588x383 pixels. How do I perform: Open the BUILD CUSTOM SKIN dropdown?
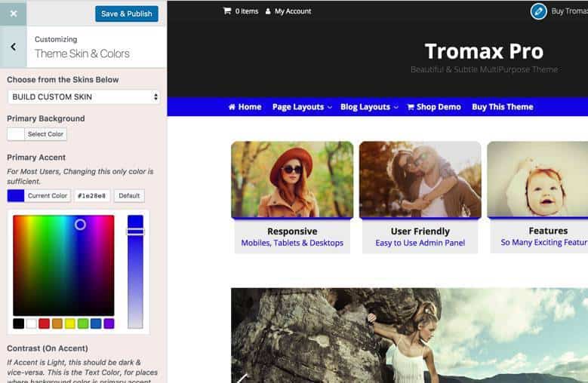coord(84,97)
